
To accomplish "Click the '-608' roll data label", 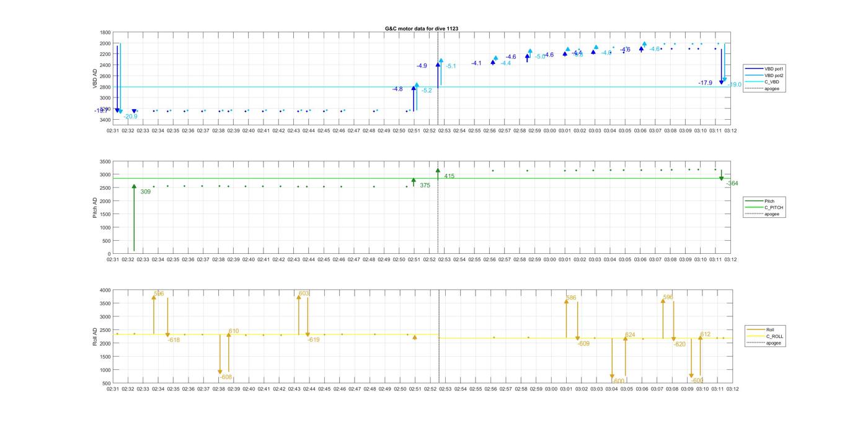I will tap(226, 377).
